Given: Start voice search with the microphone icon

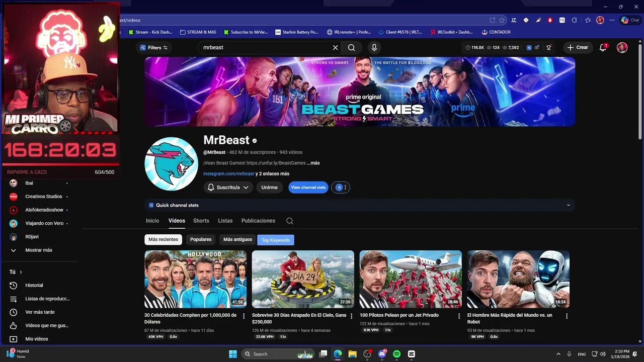Looking at the screenshot, I should [x=374, y=47].
